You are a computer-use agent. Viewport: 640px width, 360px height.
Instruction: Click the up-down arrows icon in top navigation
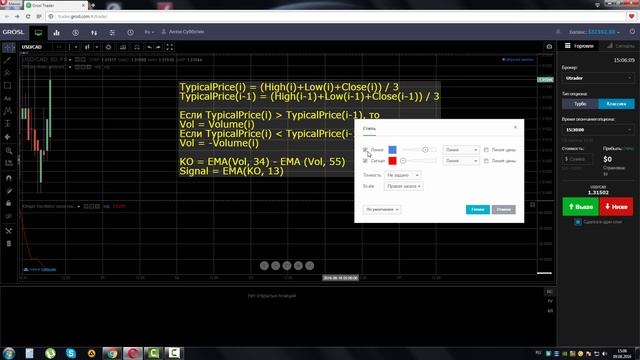click(94, 32)
